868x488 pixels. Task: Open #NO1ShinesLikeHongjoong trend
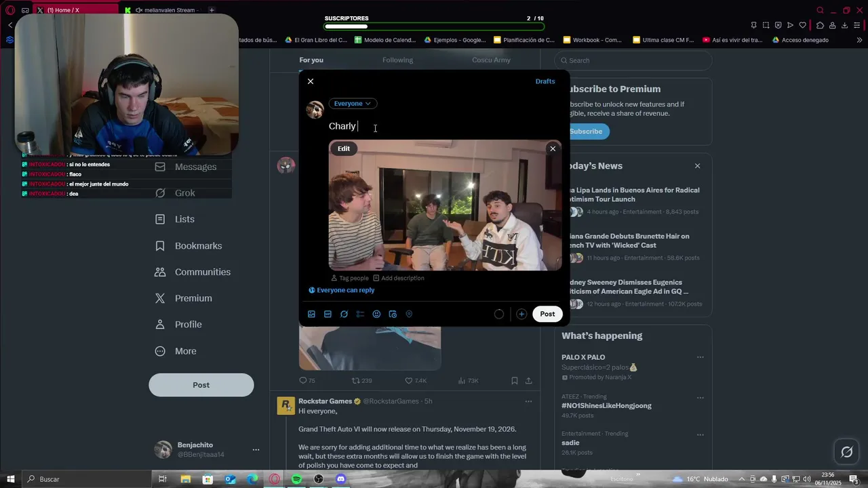[606, 406]
